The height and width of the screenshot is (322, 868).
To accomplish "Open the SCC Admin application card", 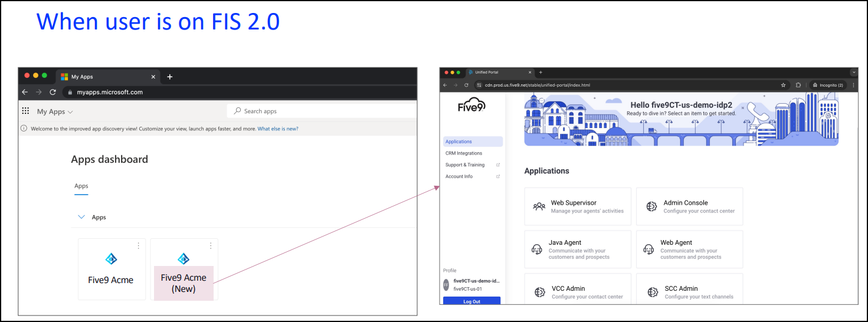I will (x=690, y=288).
